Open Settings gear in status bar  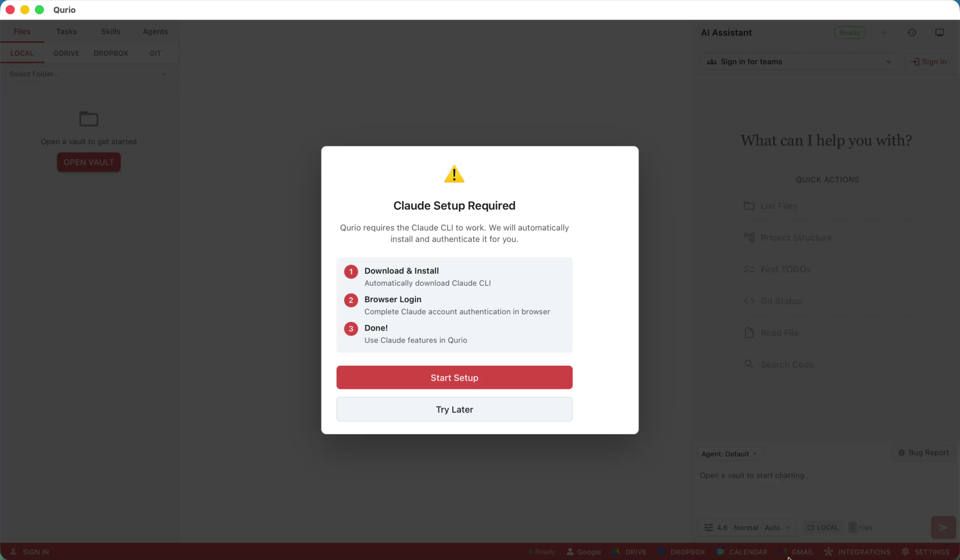926,552
